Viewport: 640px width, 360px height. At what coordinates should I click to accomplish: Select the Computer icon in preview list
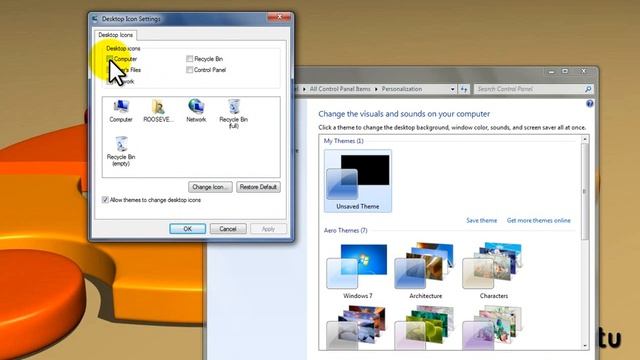(121, 111)
